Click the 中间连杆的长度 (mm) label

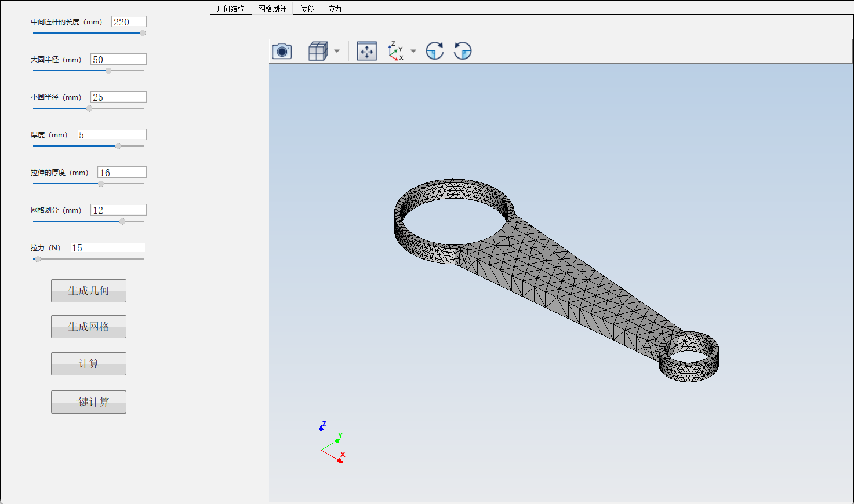[x=66, y=22]
